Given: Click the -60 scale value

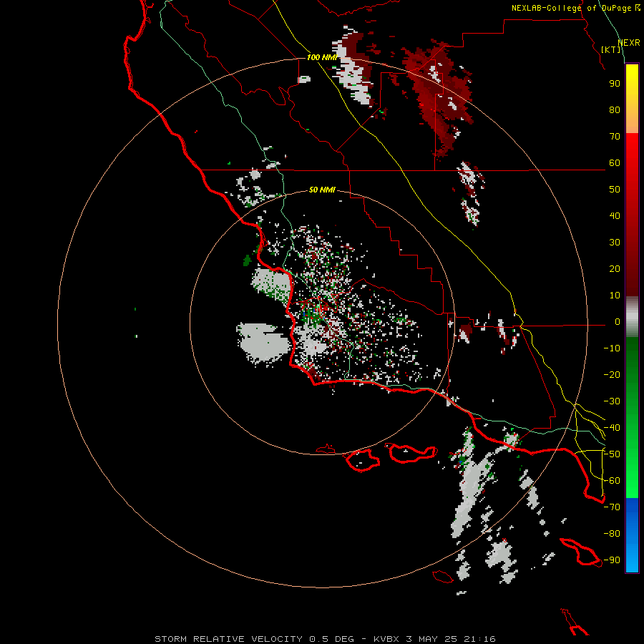Looking at the screenshot, I should click(x=612, y=481).
